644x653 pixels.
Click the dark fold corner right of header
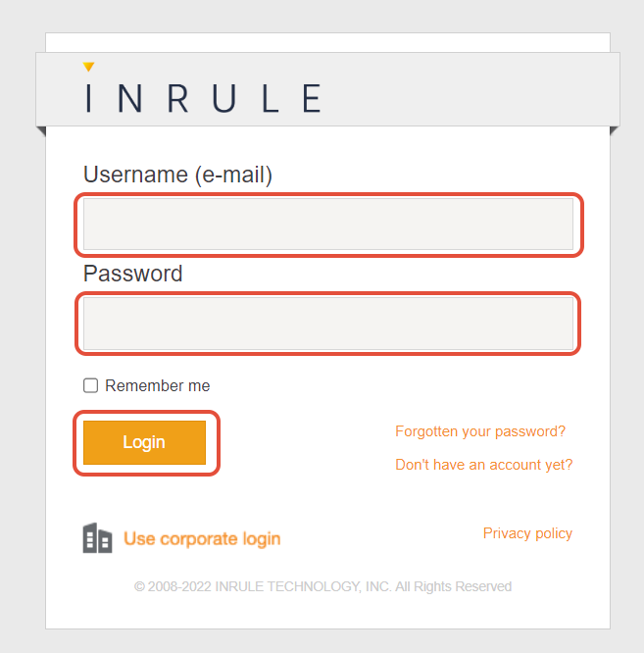615,130
